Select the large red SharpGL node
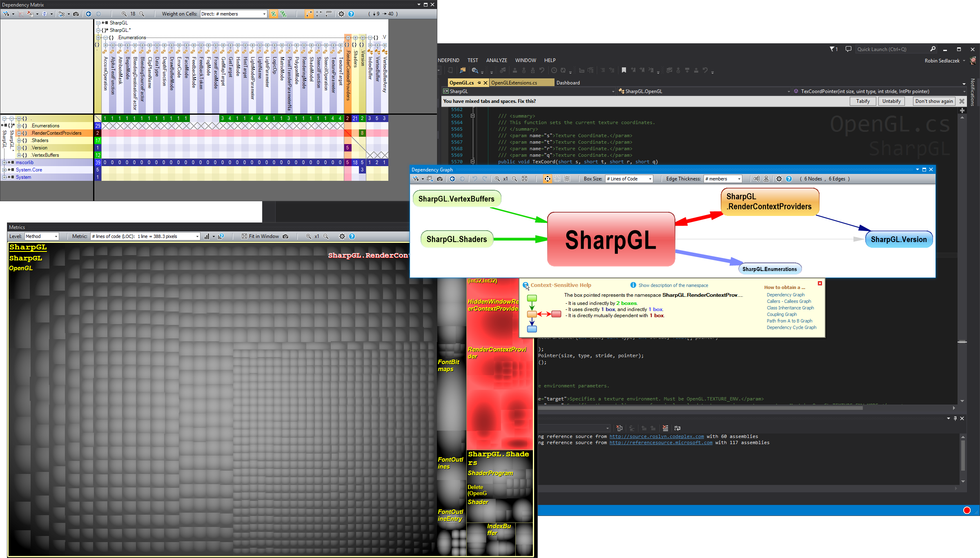Screen dimensions: 980x558 click(611, 239)
